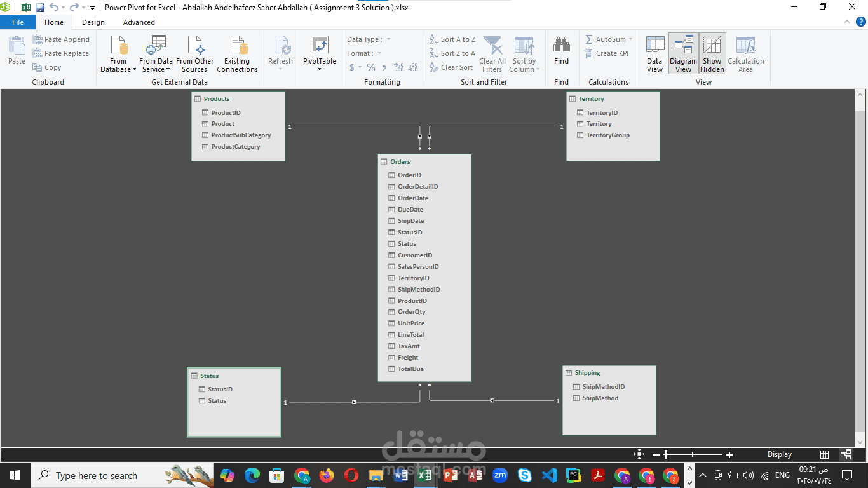Toggle Calculation Area button
Image resolution: width=868 pixels, height=488 pixels.
pos(746,54)
